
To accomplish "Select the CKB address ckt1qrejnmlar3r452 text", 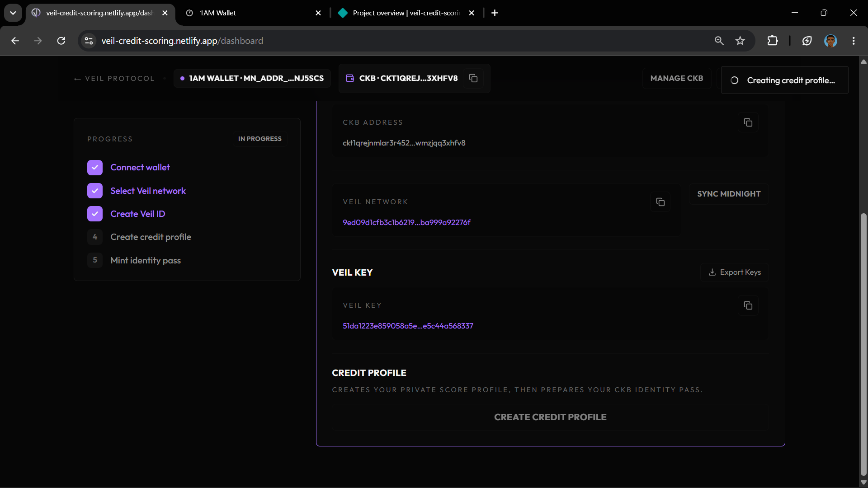I will (404, 143).
